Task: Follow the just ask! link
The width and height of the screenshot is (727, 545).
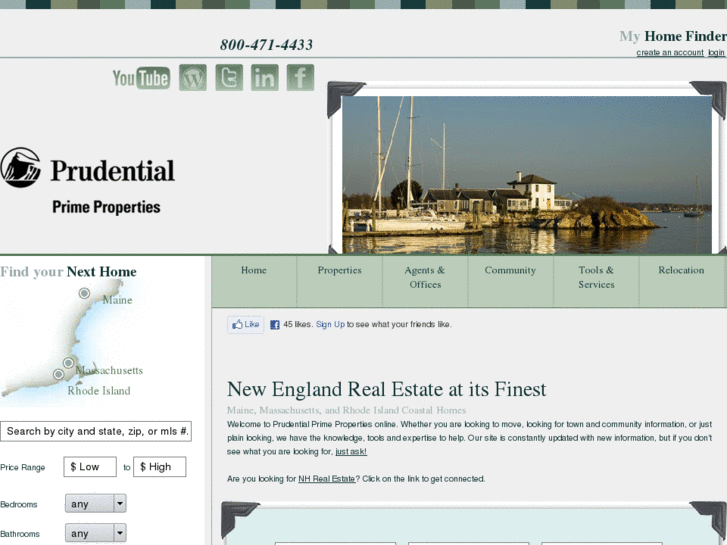Action: coord(351,451)
